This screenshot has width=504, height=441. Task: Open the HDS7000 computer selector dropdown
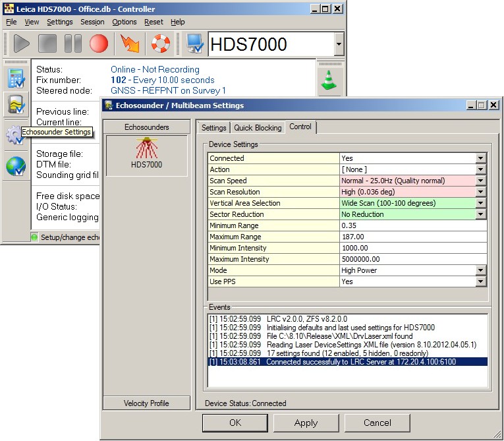click(x=339, y=44)
